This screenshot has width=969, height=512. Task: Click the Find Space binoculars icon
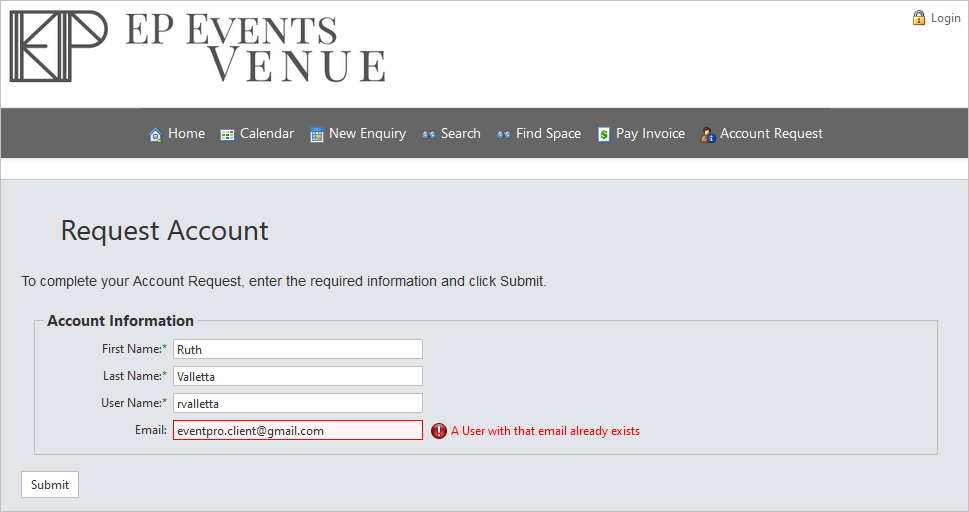(x=504, y=134)
